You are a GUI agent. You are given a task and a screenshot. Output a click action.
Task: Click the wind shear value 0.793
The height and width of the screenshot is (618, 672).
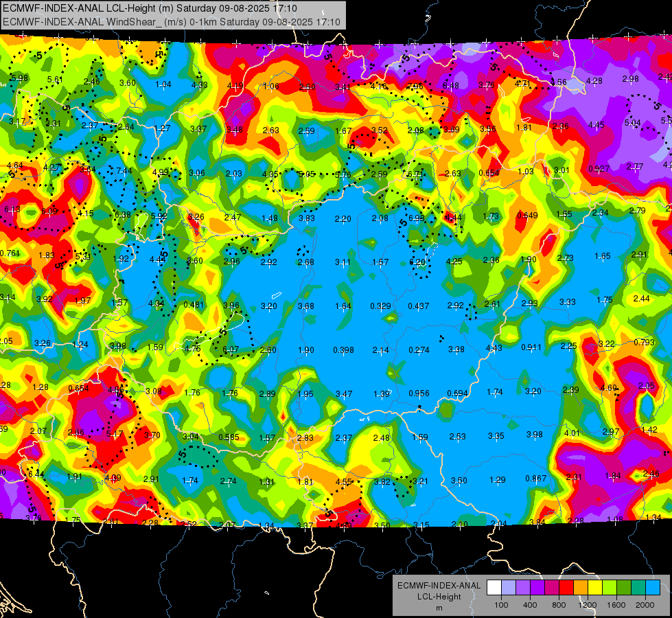tap(644, 342)
